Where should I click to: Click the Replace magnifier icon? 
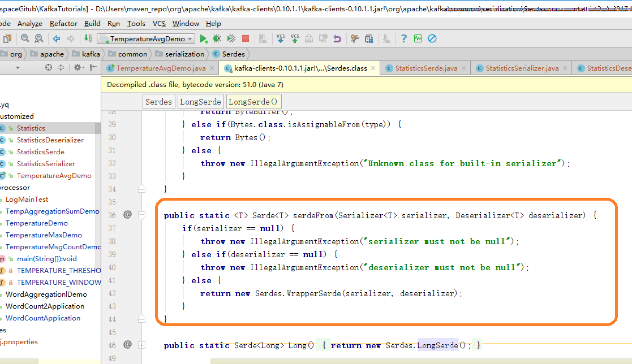(x=38, y=38)
